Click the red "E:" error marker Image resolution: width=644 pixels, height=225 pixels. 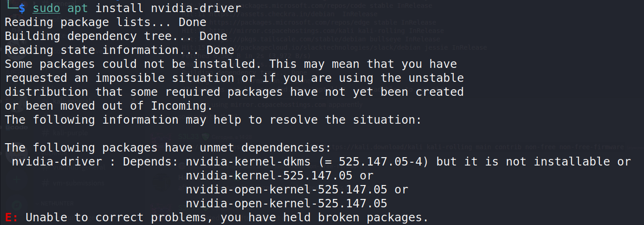point(12,218)
